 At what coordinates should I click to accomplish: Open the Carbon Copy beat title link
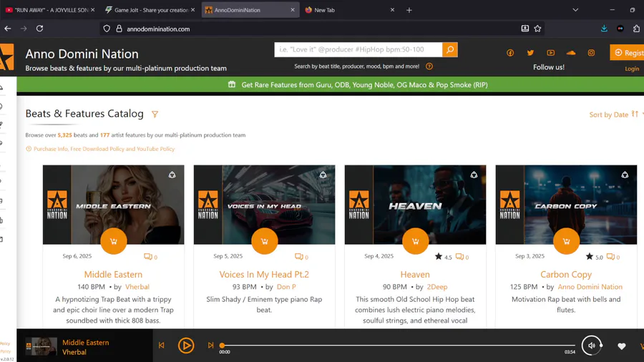[566, 274]
